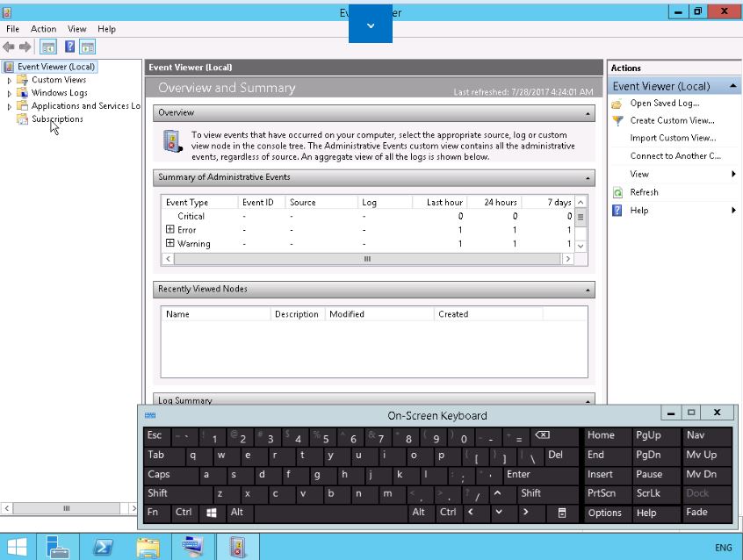Viewport: 743px width, 560px height.
Task: Toggle left Ctrl key on On-Screen Keyboard
Action: pos(184,513)
